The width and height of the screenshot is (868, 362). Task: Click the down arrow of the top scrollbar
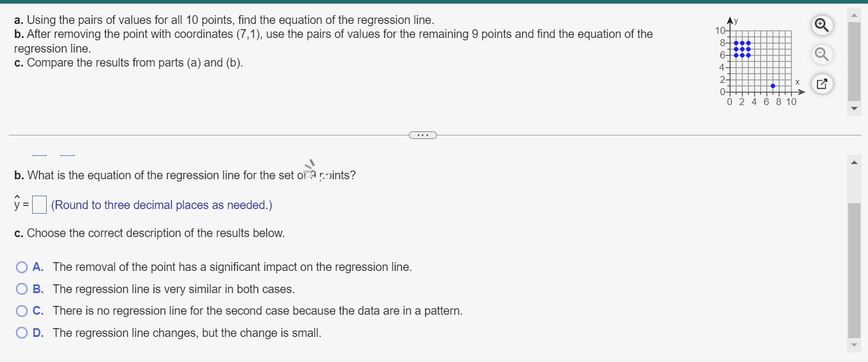click(x=854, y=109)
